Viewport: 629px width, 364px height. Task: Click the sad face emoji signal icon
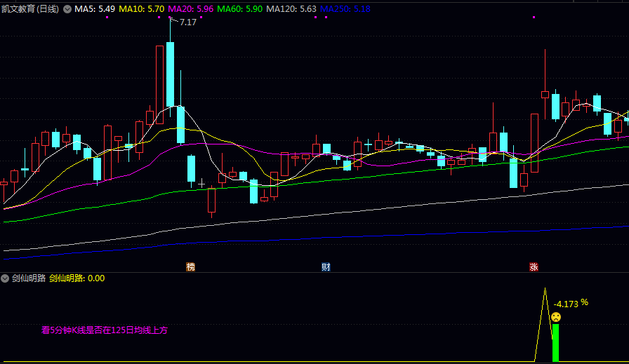pyautogui.click(x=555, y=317)
